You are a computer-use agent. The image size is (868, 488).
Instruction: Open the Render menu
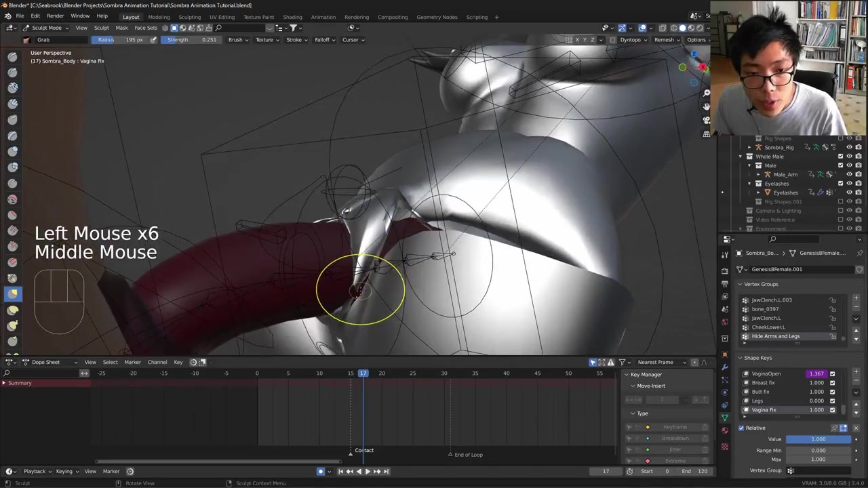pyautogui.click(x=55, y=16)
